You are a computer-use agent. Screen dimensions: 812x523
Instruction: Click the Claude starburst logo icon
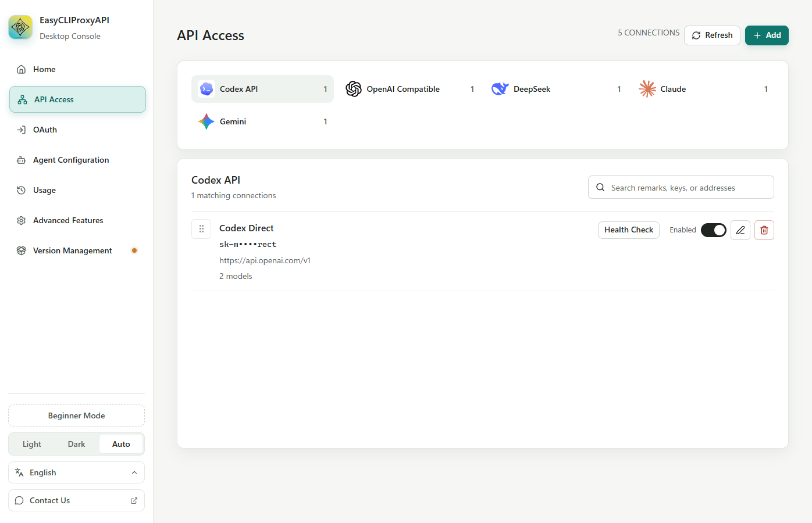(x=647, y=89)
